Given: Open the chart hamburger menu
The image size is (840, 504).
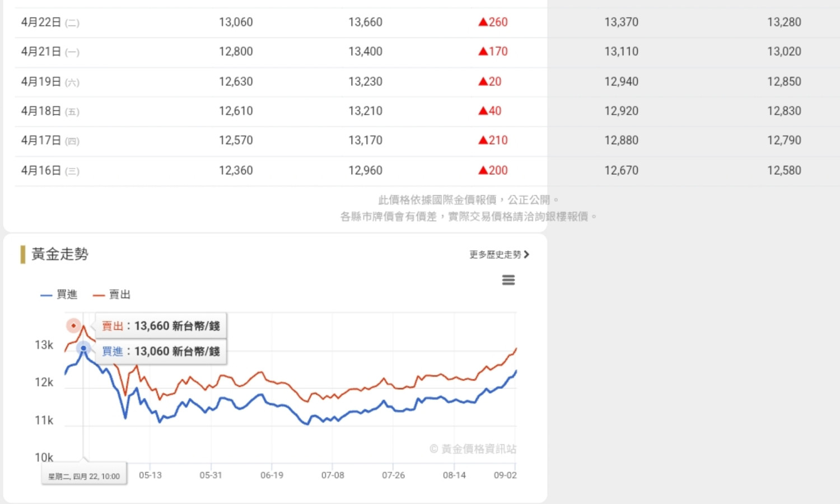Looking at the screenshot, I should pos(508,280).
